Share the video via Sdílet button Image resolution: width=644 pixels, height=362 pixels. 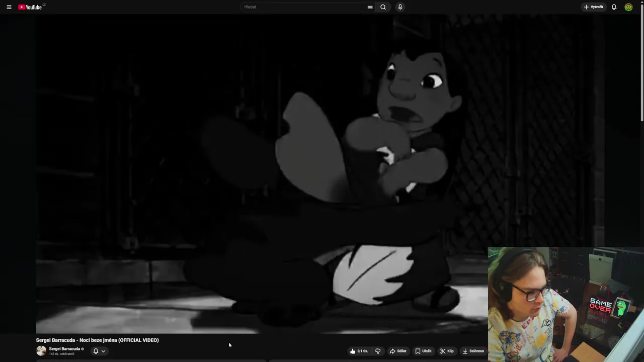pos(398,351)
